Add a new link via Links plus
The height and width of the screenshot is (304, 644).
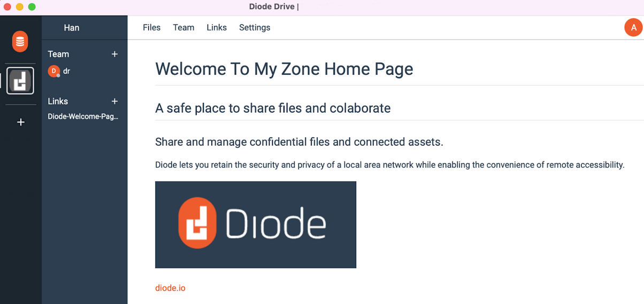pyautogui.click(x=114, y=101)
